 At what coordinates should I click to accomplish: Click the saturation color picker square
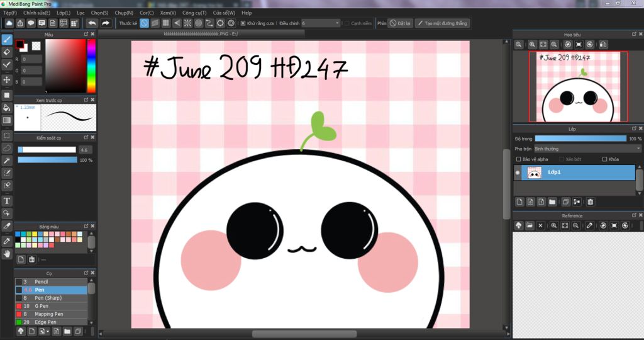[65, 65]
